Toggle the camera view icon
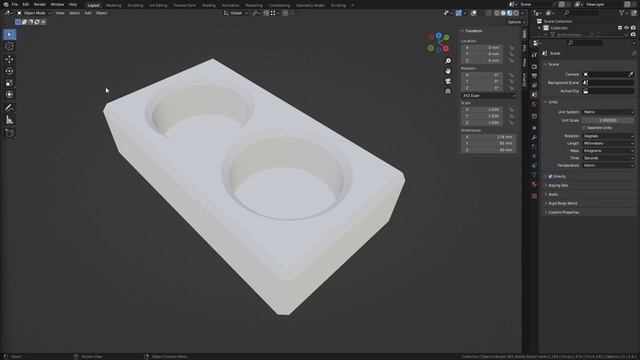 [448, 81]
